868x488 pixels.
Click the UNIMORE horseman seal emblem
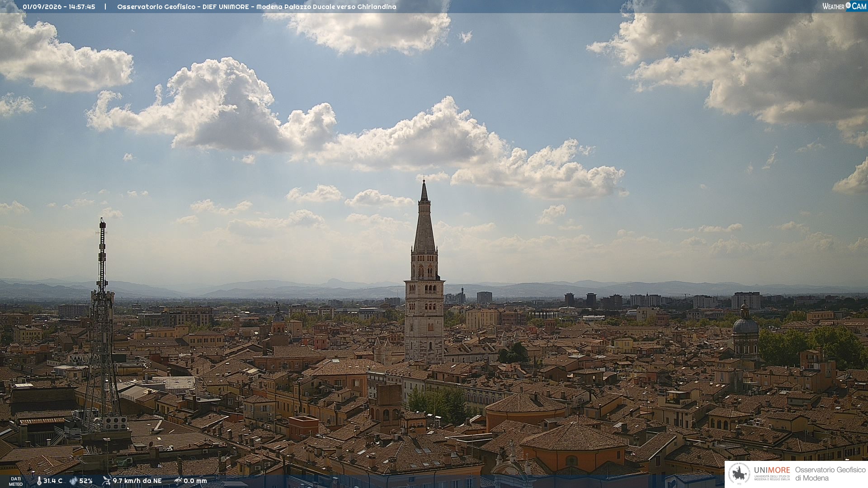pos(739,474)
